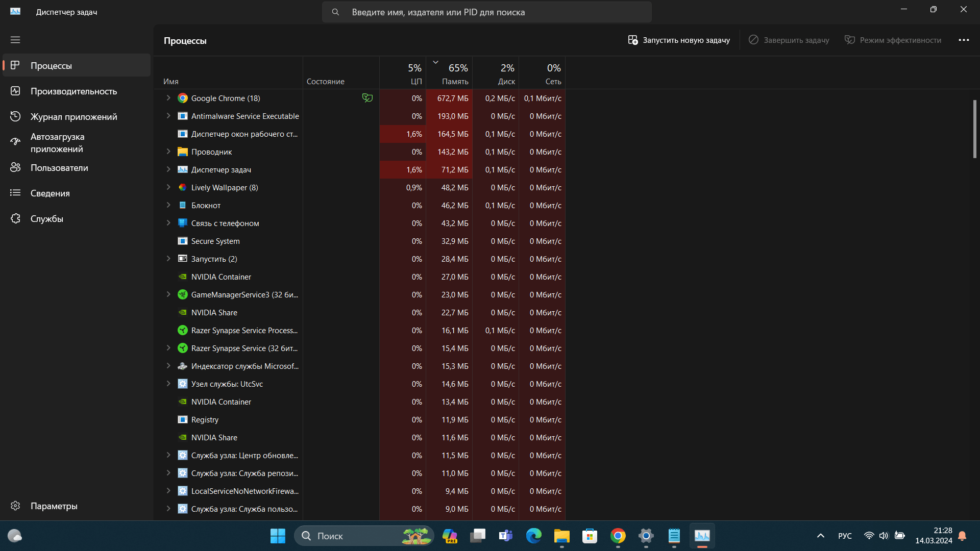This screenshot has width=980, height=551.
Task: Expand GameManagerService3 process
Action: tap(168, 294)
